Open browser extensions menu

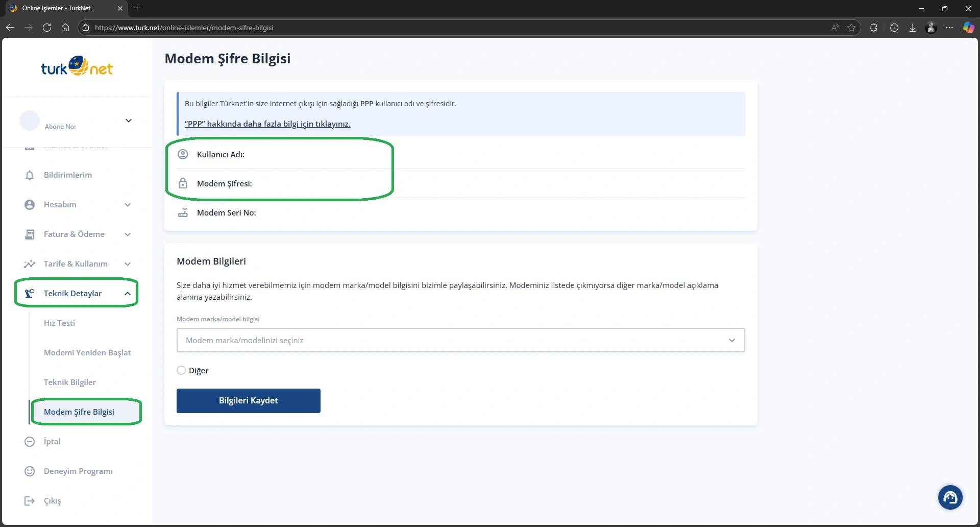[874, 28]
